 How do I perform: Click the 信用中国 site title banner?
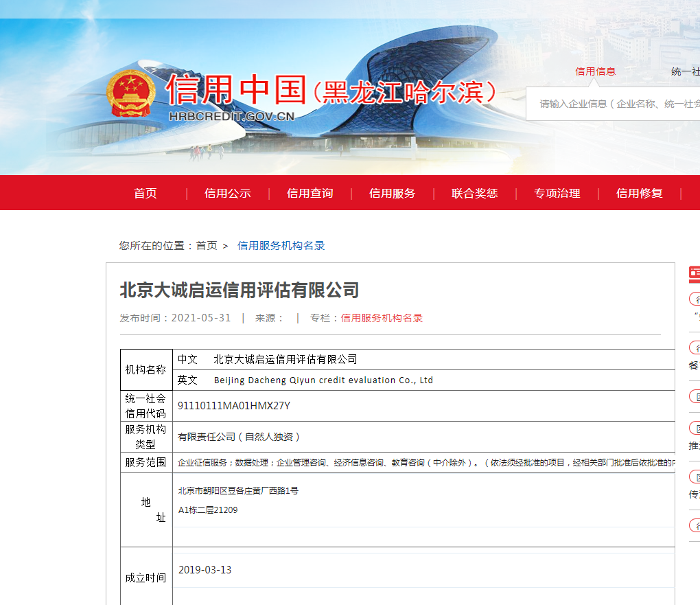point(331,91)
